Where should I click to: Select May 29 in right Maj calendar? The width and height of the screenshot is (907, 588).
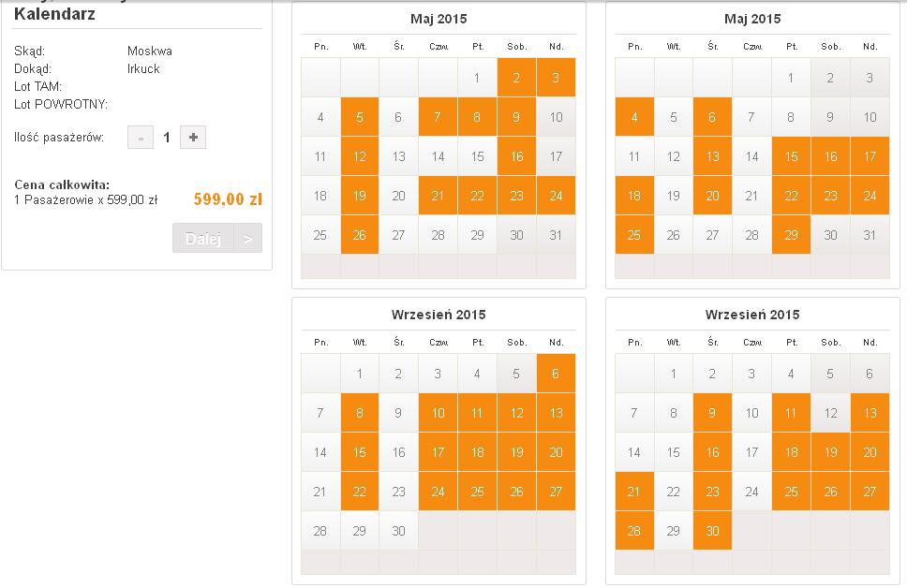[x=792, y=235]
